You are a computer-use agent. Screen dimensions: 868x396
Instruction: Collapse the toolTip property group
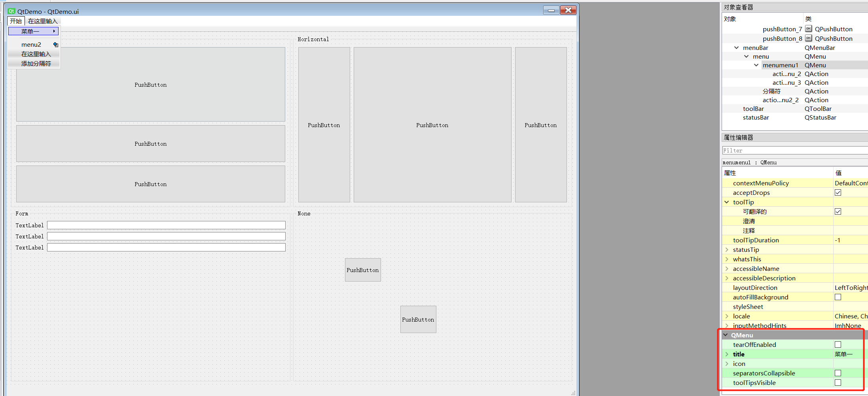click(727, 202)
